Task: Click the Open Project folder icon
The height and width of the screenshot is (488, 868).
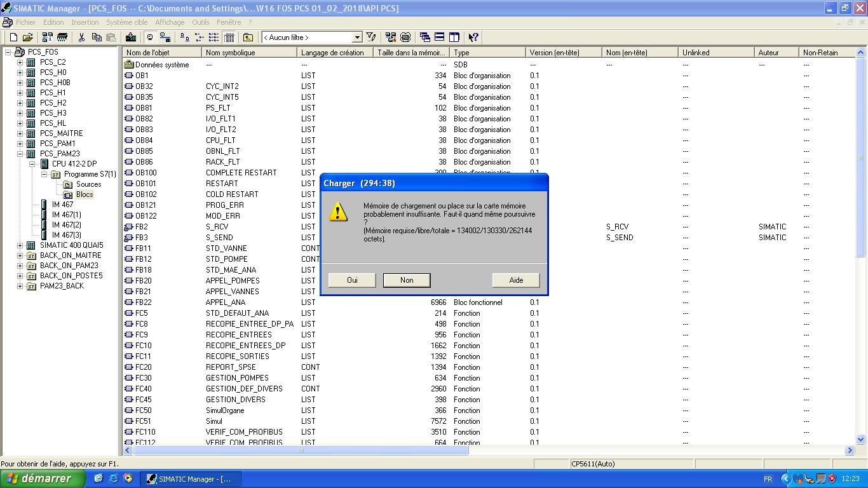Action: pos(27,37)
